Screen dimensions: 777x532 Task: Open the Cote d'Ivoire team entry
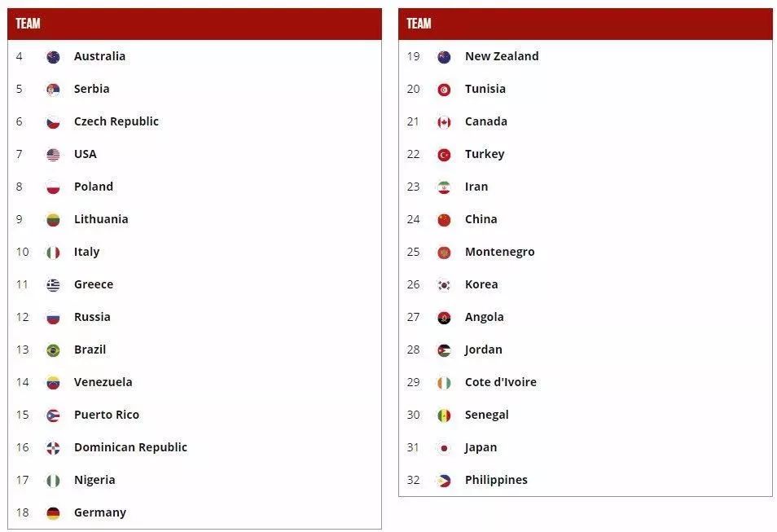[x=586, y=382]
